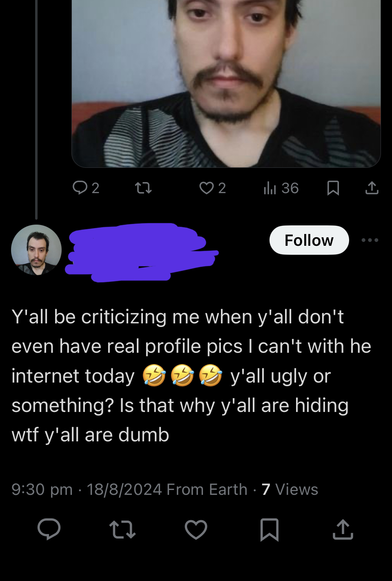Open the three-dot more options menu
Viewport: 392px width, 581px height.
(x=370, y=240)
